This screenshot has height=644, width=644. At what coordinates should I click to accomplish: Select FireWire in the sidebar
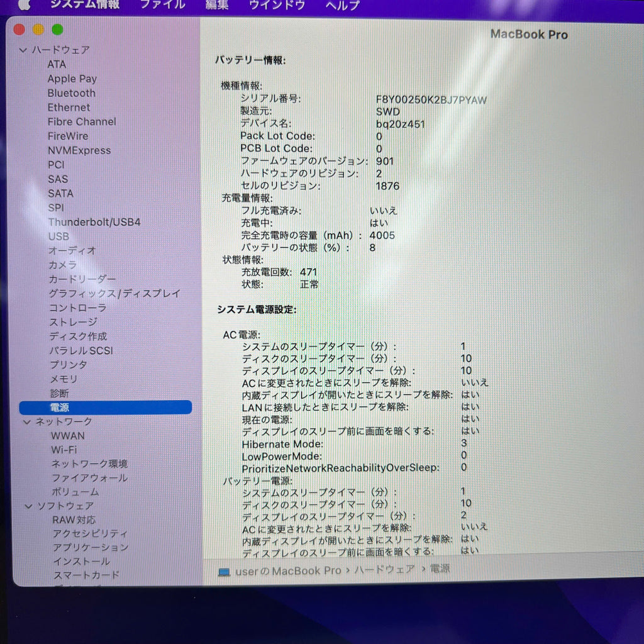point(68,136)
